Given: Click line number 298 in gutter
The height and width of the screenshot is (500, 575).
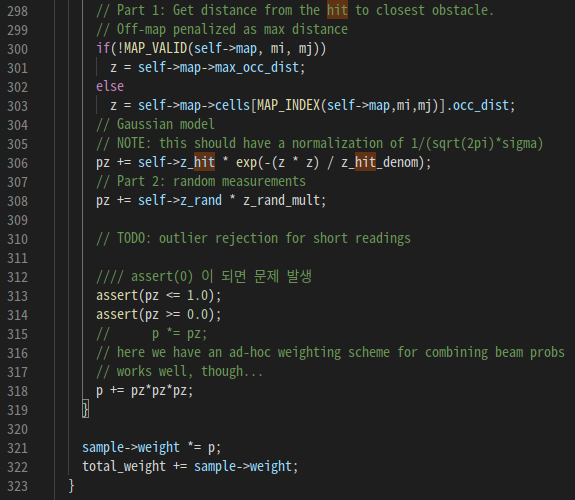Looking at the screenshot, I should click(17, 11).
